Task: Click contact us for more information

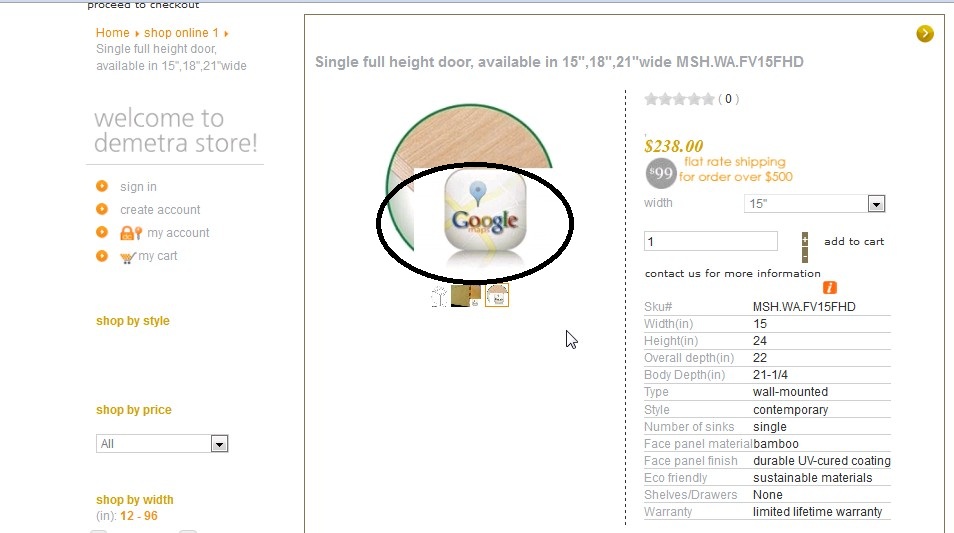Action: 733,274
